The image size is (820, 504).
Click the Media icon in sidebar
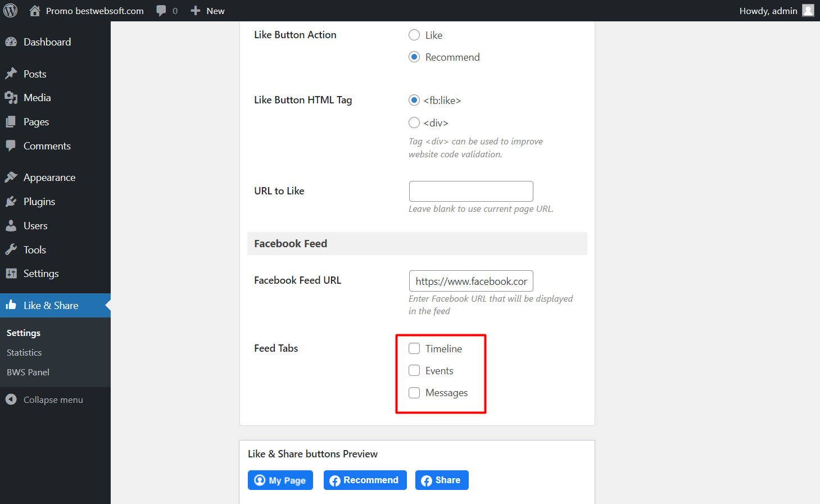pyautogui.click(x=11, y=98)
